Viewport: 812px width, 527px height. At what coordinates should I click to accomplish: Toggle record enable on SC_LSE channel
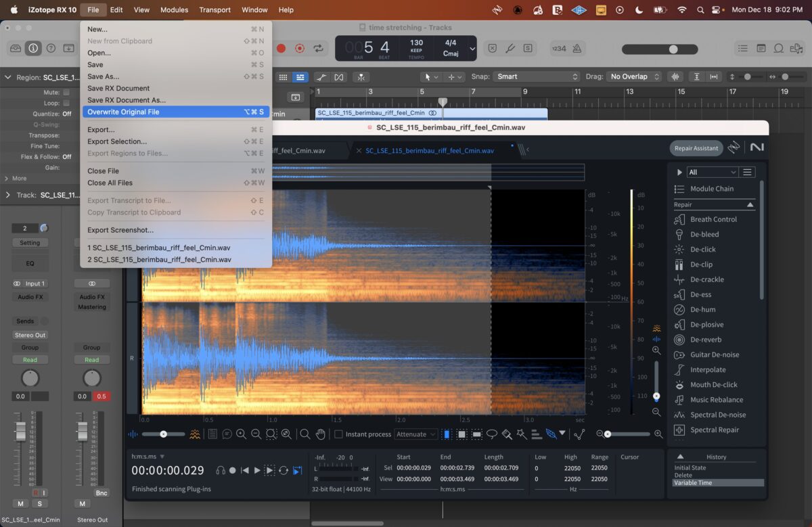click(x=36, y=492)
